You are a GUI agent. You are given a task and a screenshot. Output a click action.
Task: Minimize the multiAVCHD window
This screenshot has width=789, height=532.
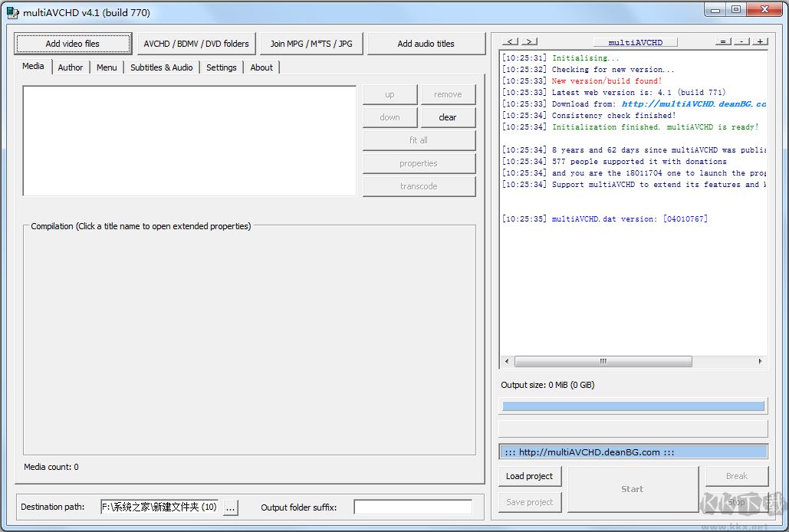pyautogui.click(x=715, y=9)
